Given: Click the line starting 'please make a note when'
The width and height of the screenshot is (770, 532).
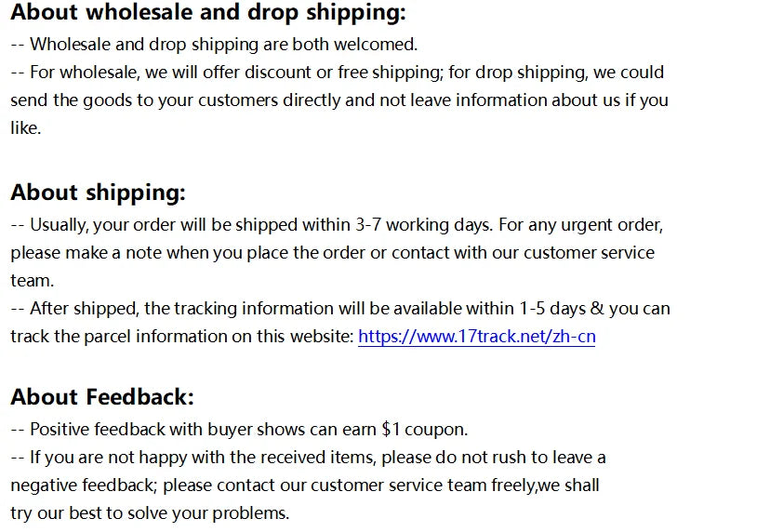Looking at the screenshot, I should (332, 253).
